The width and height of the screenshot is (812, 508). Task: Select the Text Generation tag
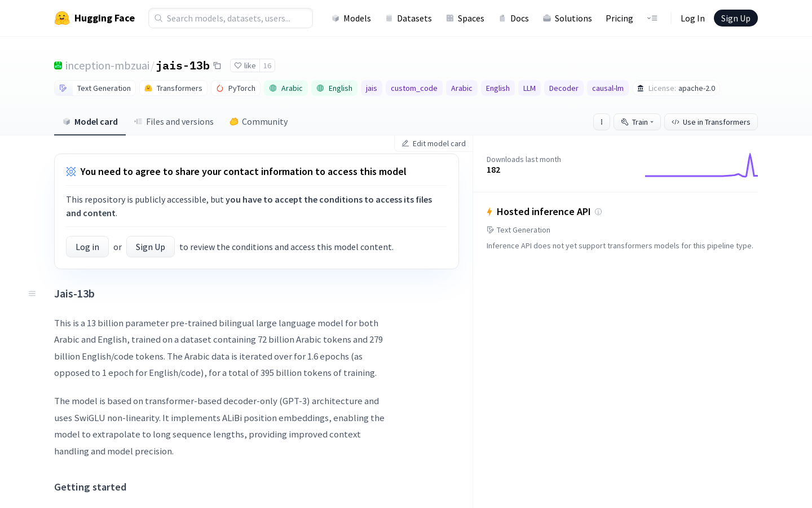[95, 88]
